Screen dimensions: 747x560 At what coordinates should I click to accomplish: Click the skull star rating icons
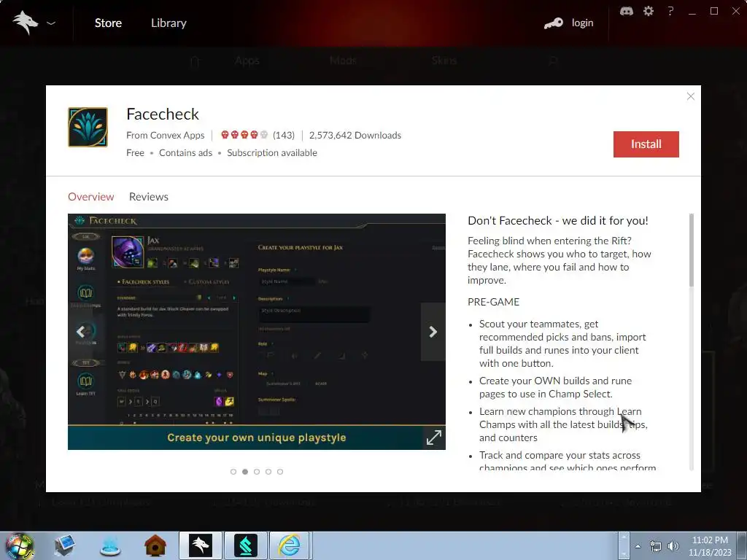coord(244,135)
